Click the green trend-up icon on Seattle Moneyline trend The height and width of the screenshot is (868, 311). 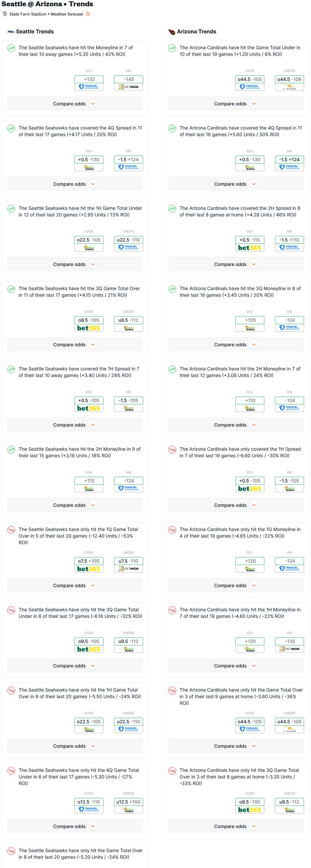[x=11, y=48]
